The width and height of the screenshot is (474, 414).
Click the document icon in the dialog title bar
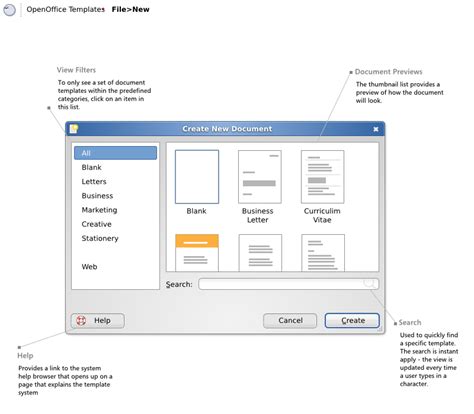pyautogui.click(x=74, y=129)
